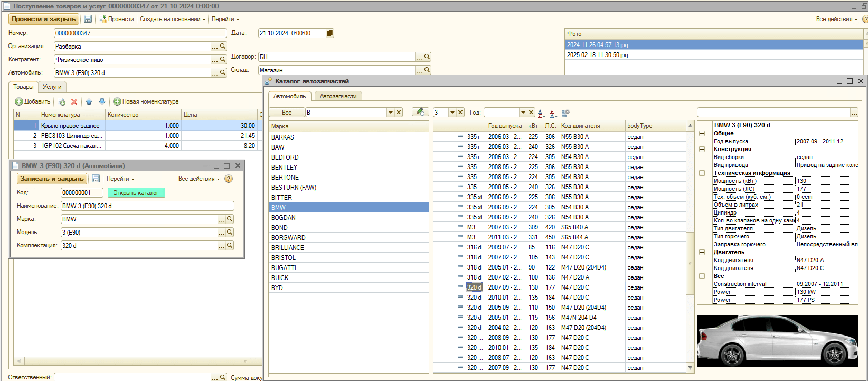Open list settings icon beside the sort buttons
The image size is (868, 381).
(565, 113)
